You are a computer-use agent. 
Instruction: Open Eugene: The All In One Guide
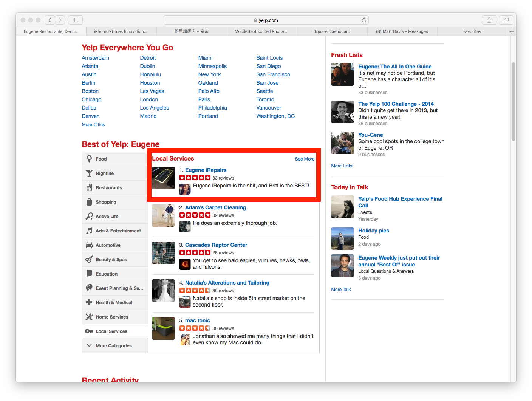(x=395, y=67)
